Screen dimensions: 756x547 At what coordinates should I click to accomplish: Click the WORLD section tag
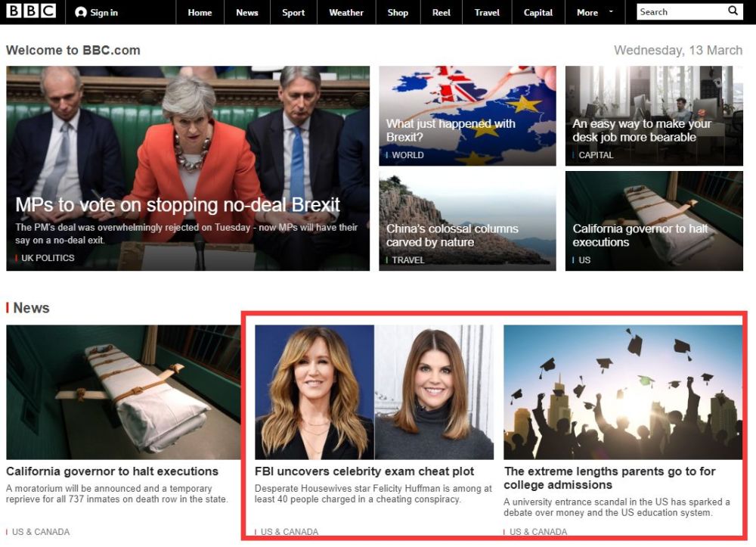pyautogui.click(x=407, y=155)
